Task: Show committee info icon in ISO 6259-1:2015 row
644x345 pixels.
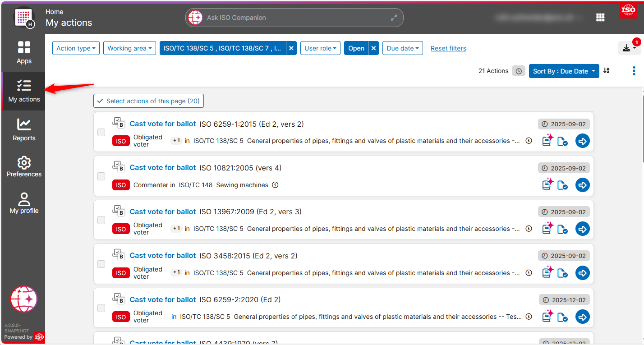Action: [529, 141]
